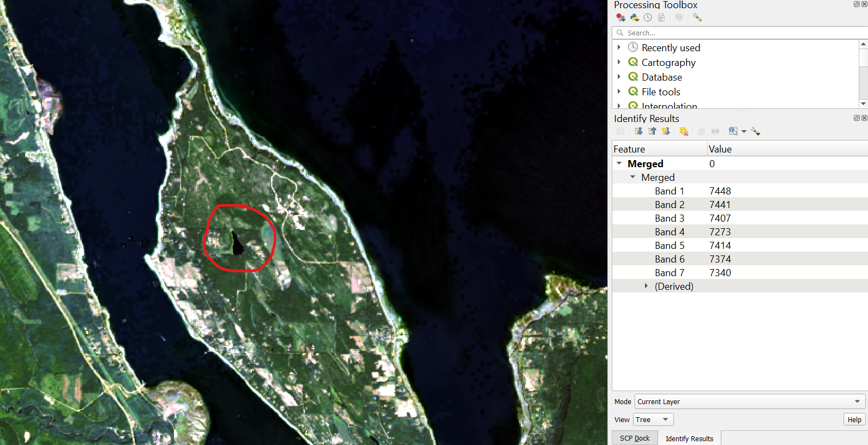Expand the (Derived) node
This screenshot has width=868, height=445.
click(x=646, y=286)
